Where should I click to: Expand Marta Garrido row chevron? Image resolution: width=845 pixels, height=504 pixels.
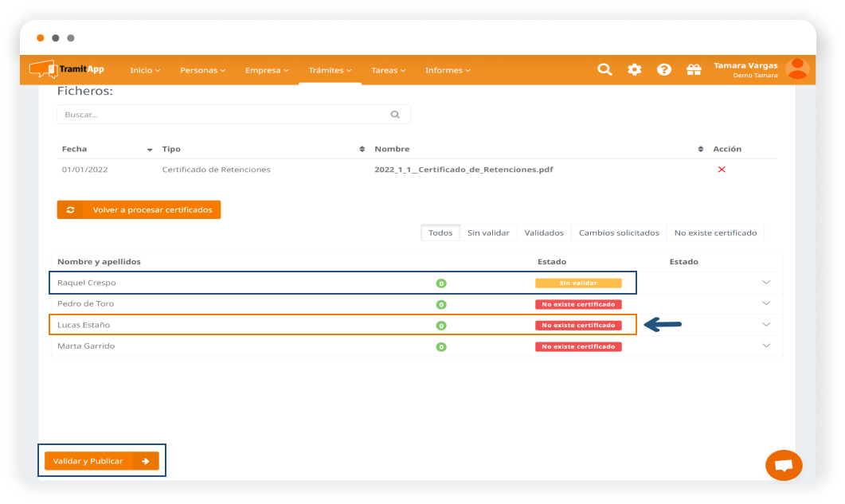coord(766,346)
